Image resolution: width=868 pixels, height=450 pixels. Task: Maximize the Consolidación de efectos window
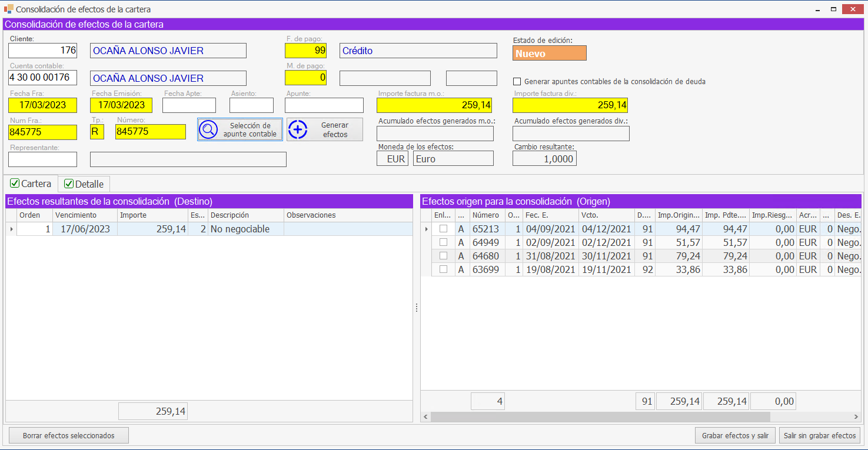[833, 9]
